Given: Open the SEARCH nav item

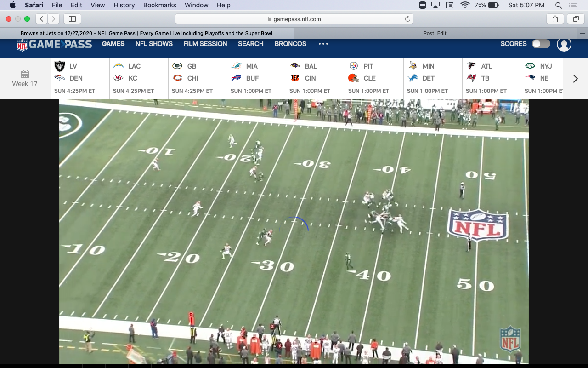Looking at the screenshot, I should (x=251, y=44).
